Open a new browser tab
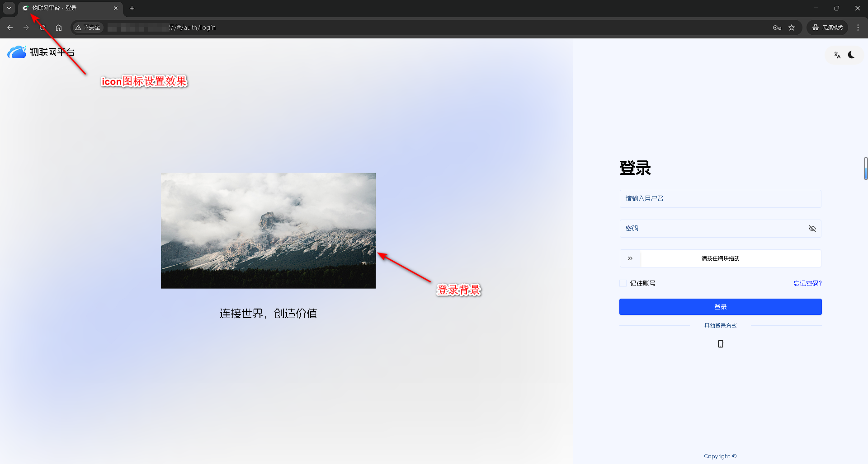 coord(132,8)
